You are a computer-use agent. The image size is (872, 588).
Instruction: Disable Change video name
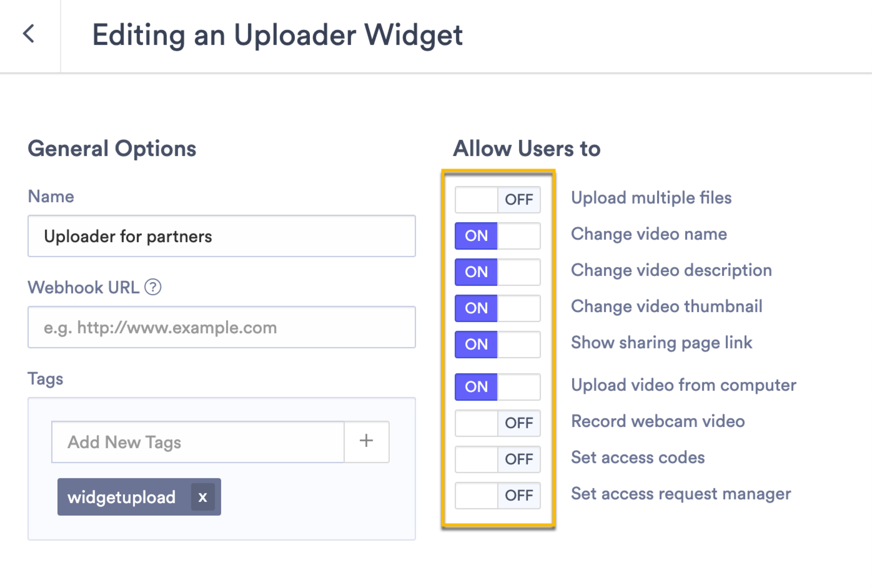pyautogui.click(x=497, y=236)
